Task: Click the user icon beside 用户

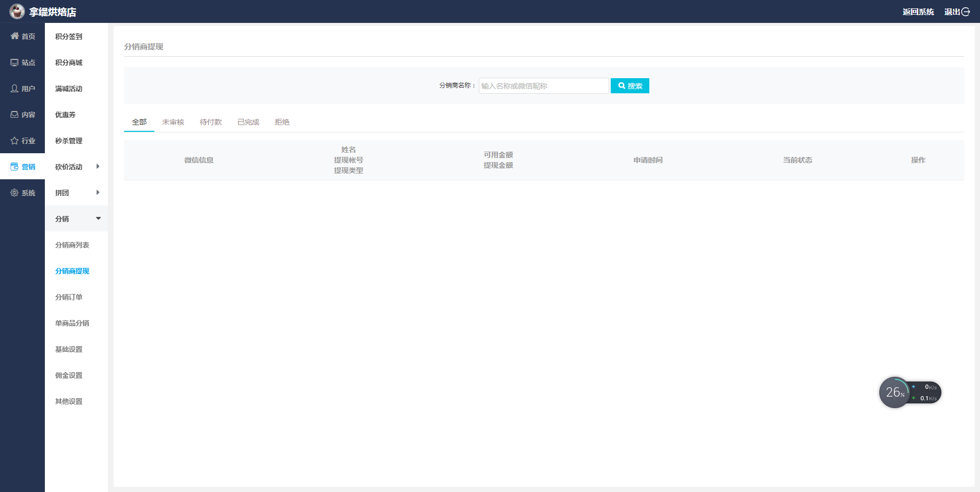Action: pos(15,89)
